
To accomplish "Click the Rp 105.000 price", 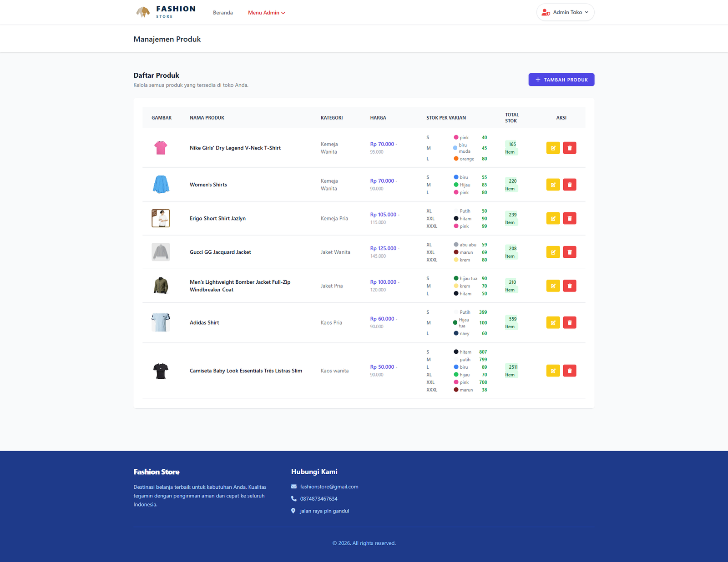I will (x=383, y=215).
